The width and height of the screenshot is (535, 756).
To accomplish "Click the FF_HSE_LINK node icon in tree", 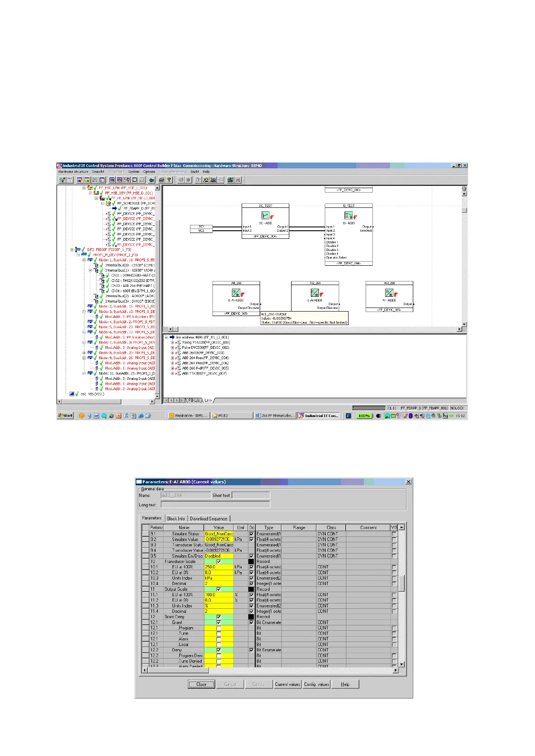I will coord(90,188).
